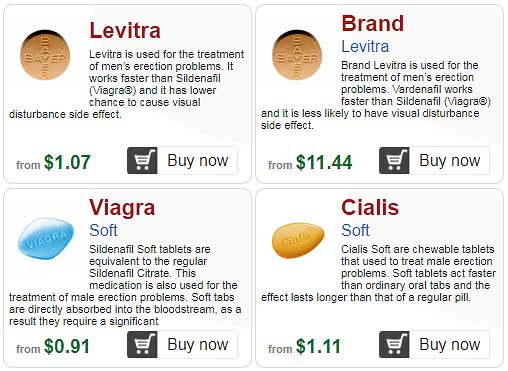
Task: Click the cart icon under Cialis Soft
Action: [394, 344]
